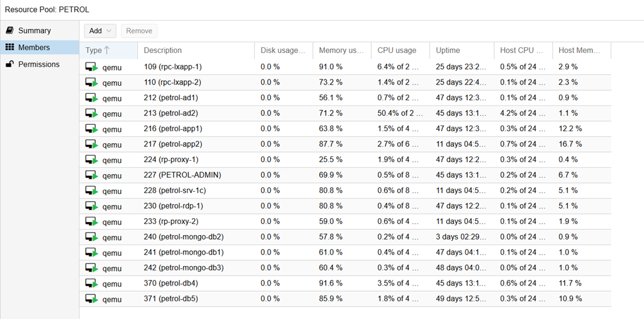Click the qemu VM icon for petrol-mongo-db1
This screenshot has height=319, width=644.
click(x=92, y=253)
